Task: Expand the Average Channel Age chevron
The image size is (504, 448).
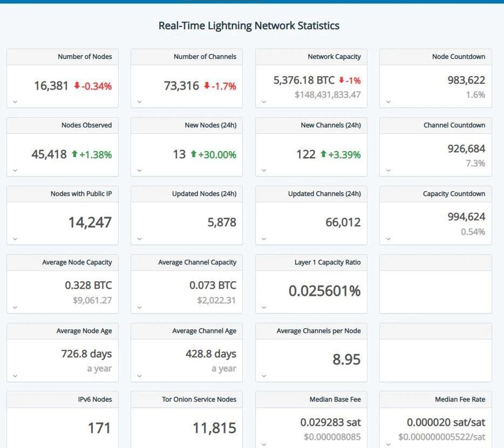Action: tap(139, 376)
